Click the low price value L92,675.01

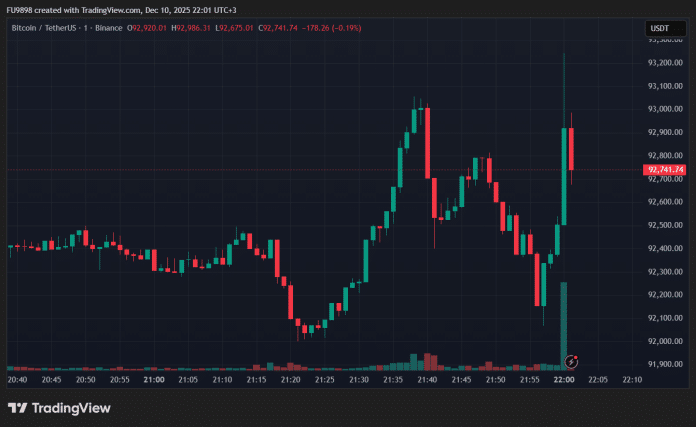tap(240, 28)
